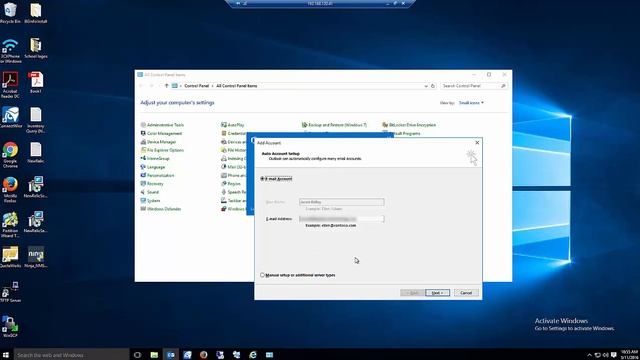The image size is (640, 360).
Task: Open Internet Explorer from the taskbar
Action: [253, 355]
